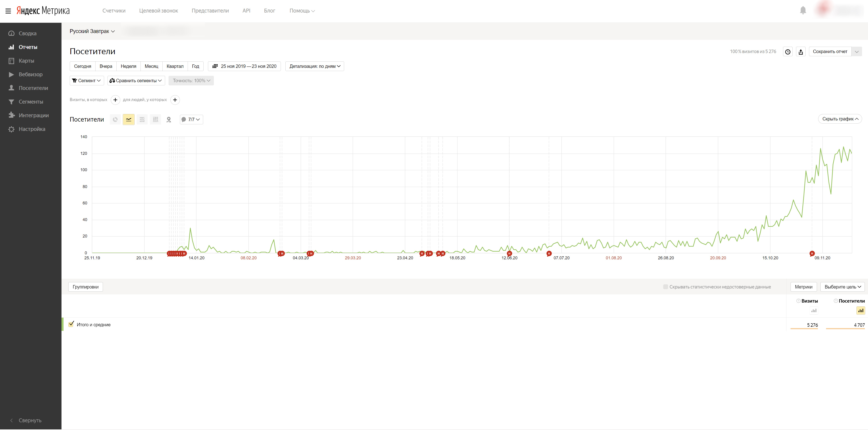Image resolution: width=868 pixels, height=431 pixels.
Task: Select the Квартал period tab
Action: click(x=175, y=66)
